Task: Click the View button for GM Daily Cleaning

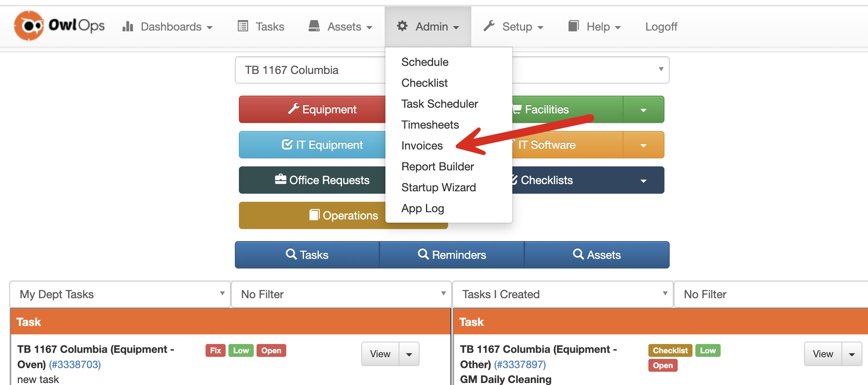Action: tap(823, 354)
